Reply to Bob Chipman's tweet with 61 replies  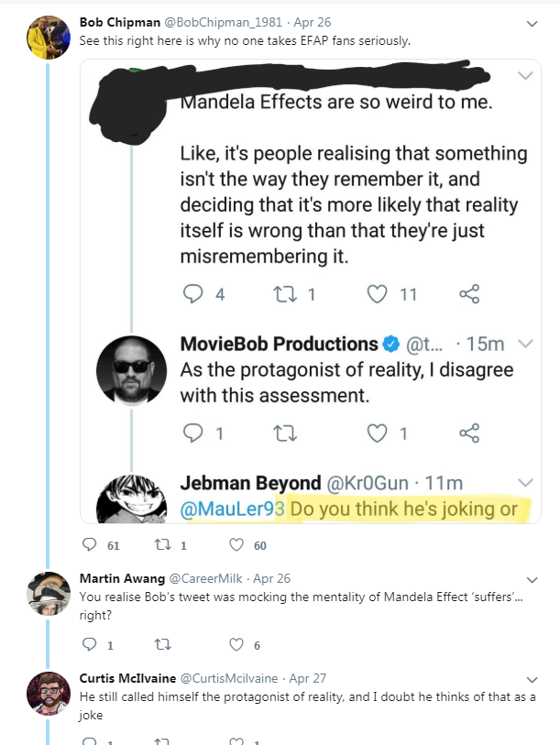[x=90, y=544]
